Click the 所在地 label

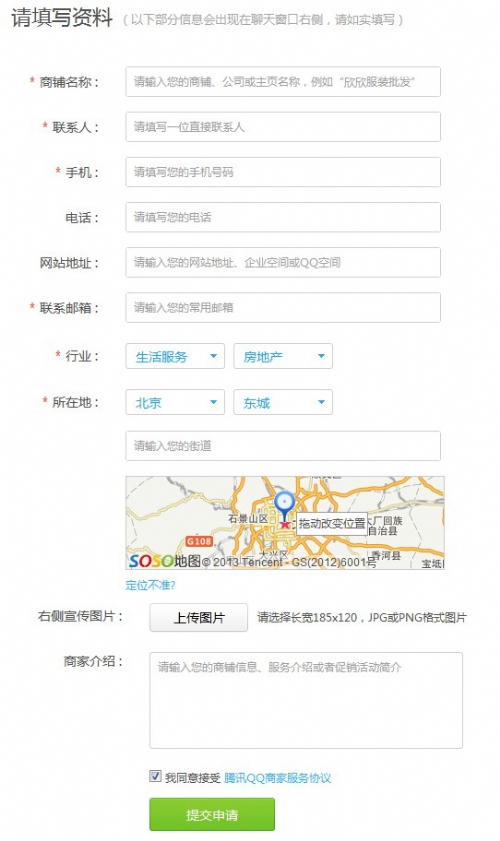tap(75, 402)
